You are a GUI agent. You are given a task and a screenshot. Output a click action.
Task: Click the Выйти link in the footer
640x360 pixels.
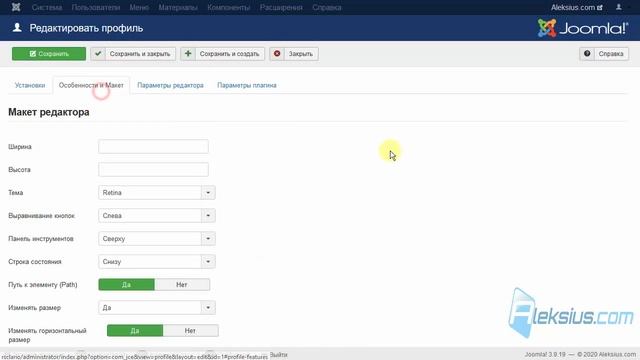[279, 355]
